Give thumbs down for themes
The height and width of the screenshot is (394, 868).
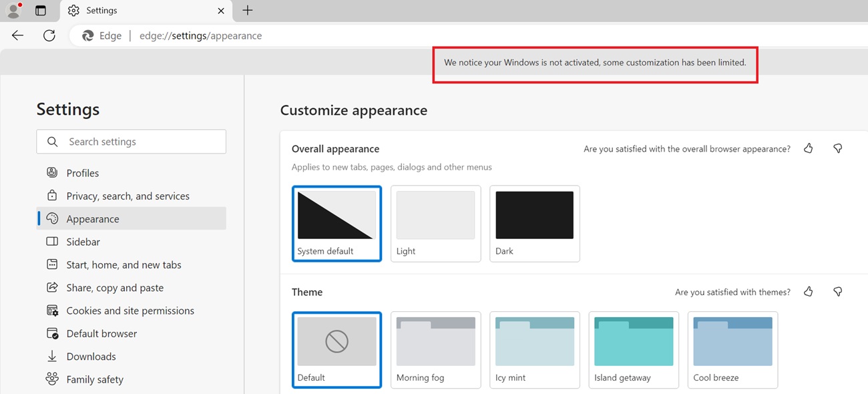pos(837,292)
